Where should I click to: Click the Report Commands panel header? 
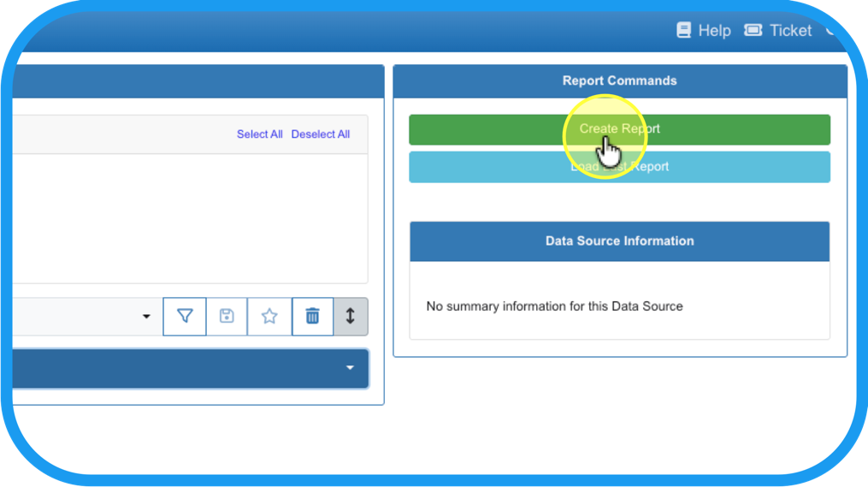tap(619, 80)
